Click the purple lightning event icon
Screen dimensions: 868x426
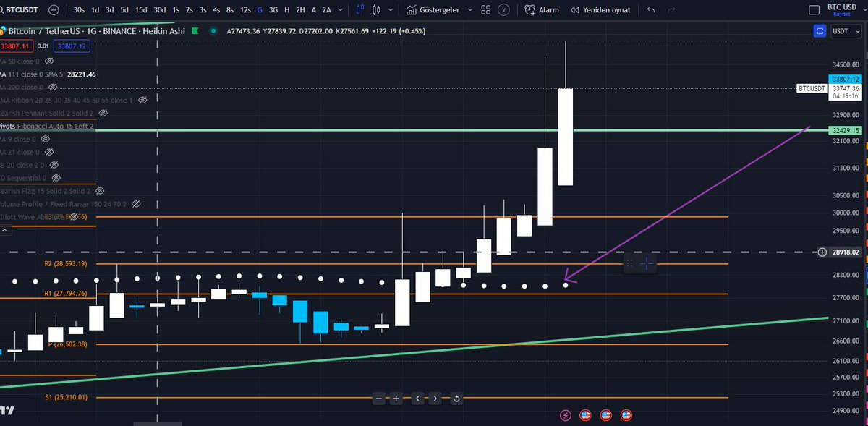click(566, 415)
